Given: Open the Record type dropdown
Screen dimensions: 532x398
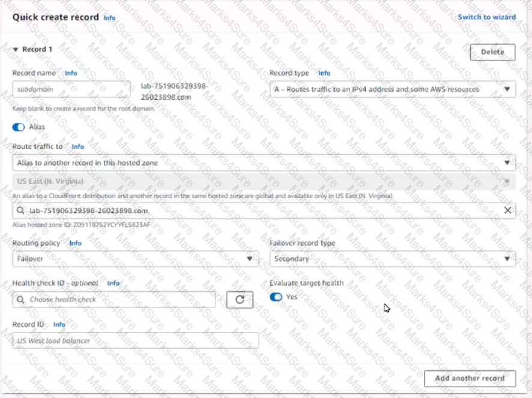Looking at the screenshot, I should pos(392,89).
